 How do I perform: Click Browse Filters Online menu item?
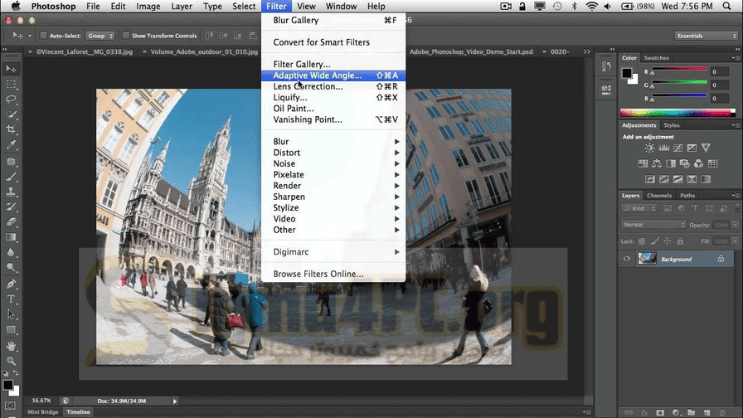333,274
